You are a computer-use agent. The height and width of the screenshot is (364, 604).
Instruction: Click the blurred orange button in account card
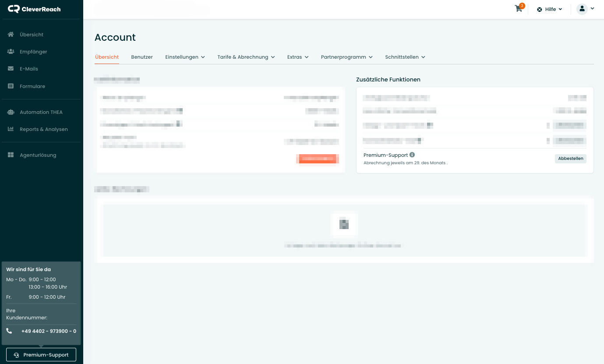[318, 159]
